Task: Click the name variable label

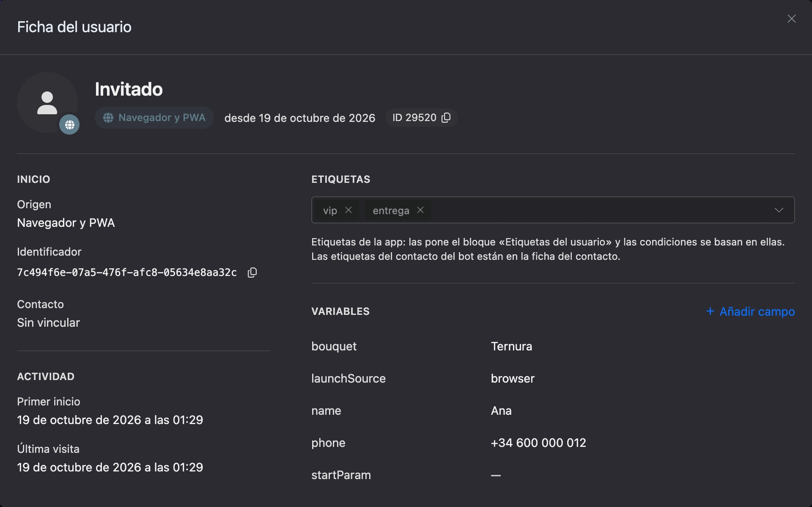Action: coord(326,411)
